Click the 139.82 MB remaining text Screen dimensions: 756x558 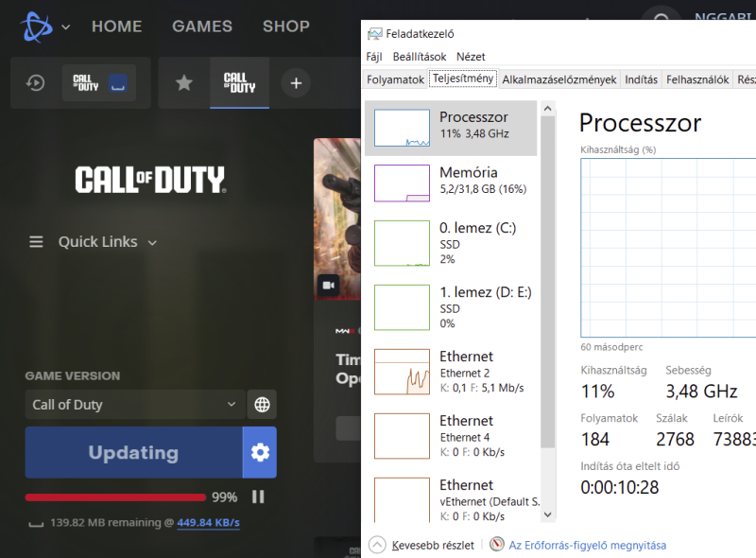106,523
